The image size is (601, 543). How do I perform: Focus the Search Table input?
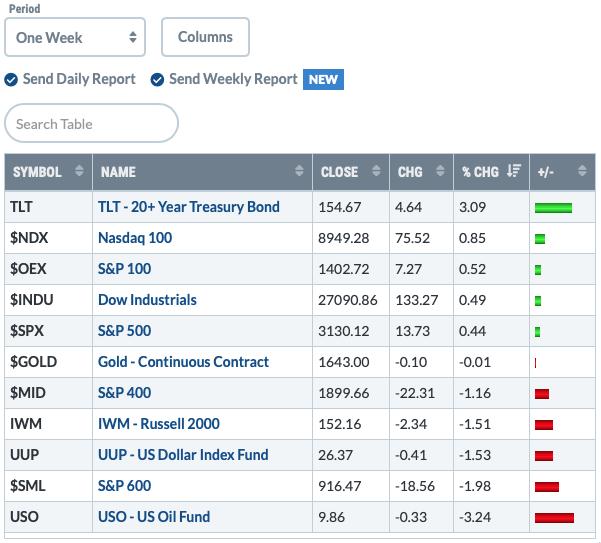pos(91,123)
